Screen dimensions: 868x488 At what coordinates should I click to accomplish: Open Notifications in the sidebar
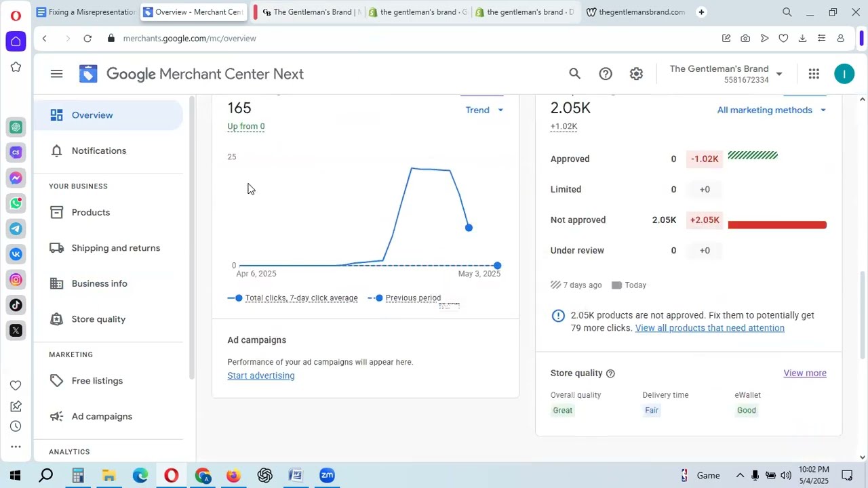(108, 150)
